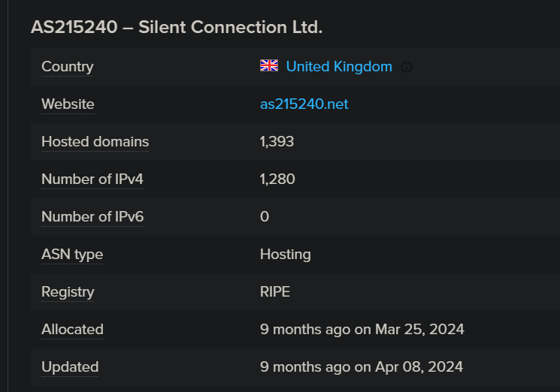Click the info icon beside United Kingdom
Screen dimensions: 560x392
click(x=407, y=67)
